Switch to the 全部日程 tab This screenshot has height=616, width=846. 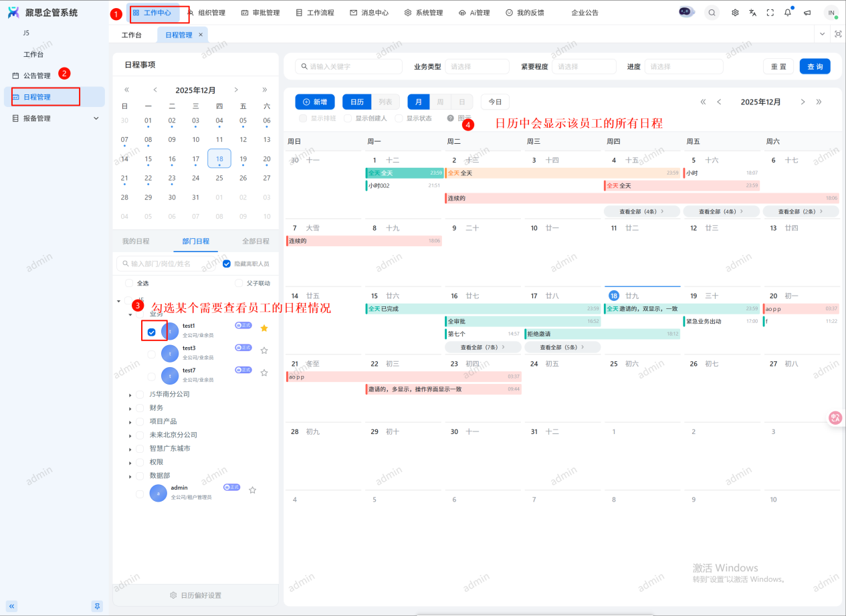(254, 241)
